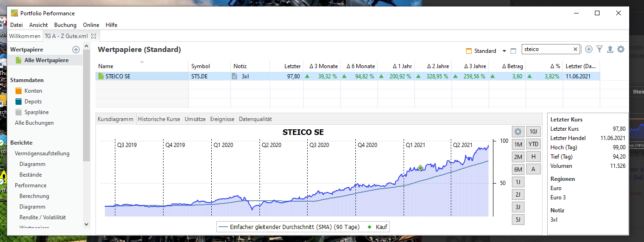
Task: Click the Kauf legend entry
Action: tap(377, 227)
